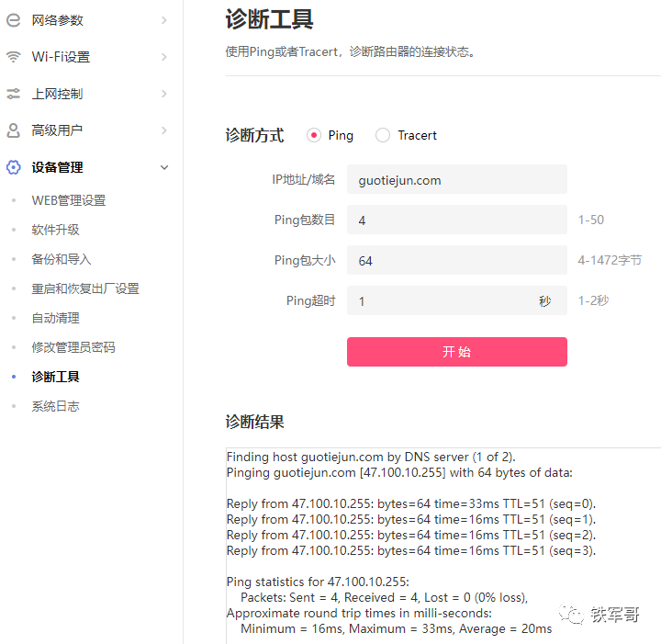This screenshot has height=644, width=661.
Task: Click the 设备管理 gear icon
Action: pos(14,167)
